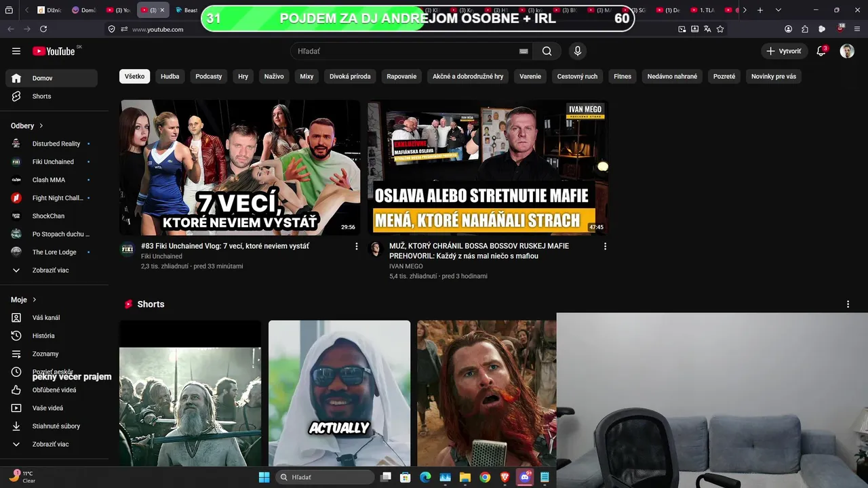The width and height of the screenshot is (868, 488).
Task: Open Discord from taskbar
Action: pyautogui.click(x=525, y=477)
